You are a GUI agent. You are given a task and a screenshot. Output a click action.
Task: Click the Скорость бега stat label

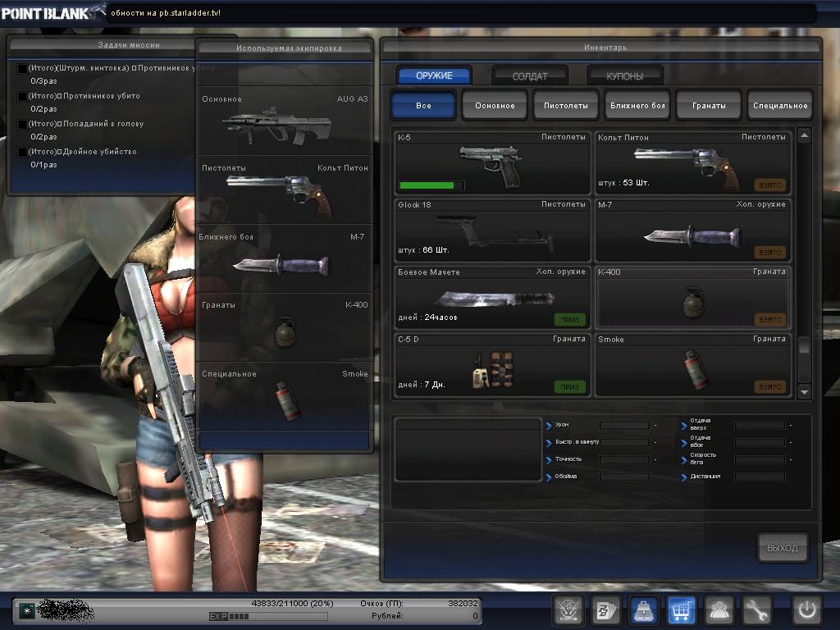click(x=703, y=459)
